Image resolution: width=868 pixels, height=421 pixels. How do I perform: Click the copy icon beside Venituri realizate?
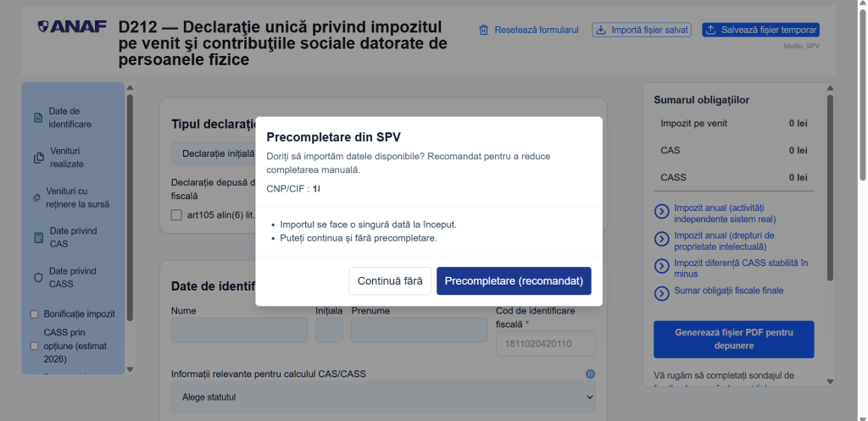[x=38, y=158]
